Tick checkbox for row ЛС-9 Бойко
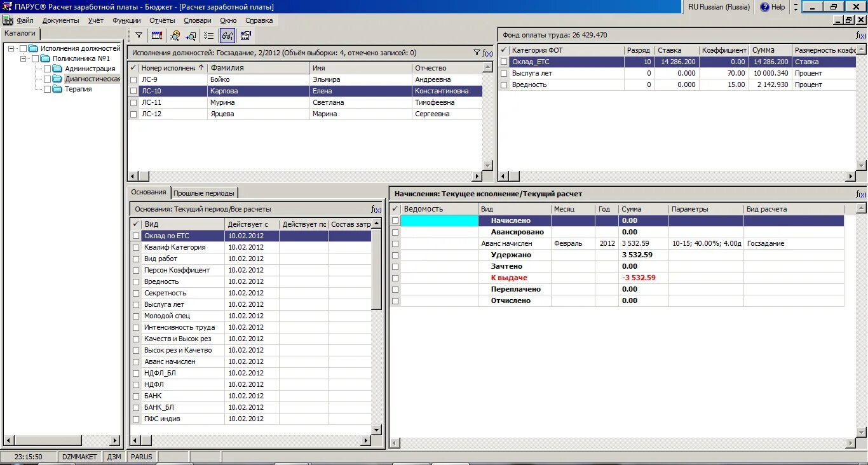The height and width of the screenshot is (465, 868). click(133, 80)
